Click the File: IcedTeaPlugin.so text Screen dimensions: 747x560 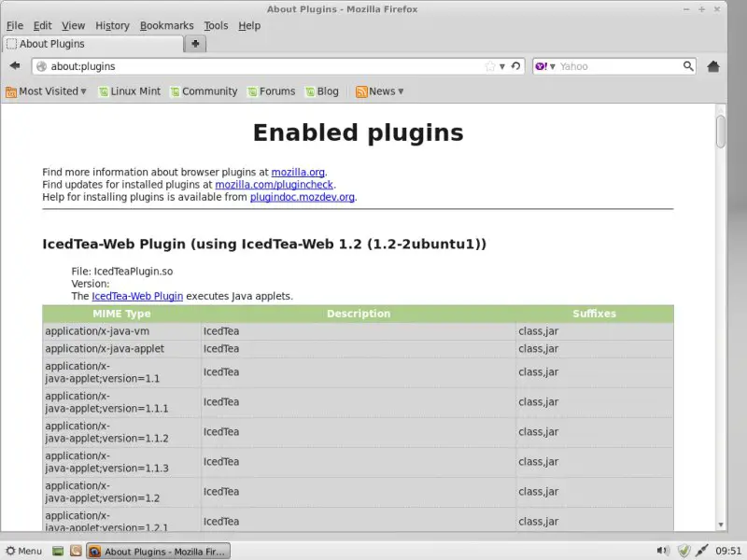[x=122, y=272]
